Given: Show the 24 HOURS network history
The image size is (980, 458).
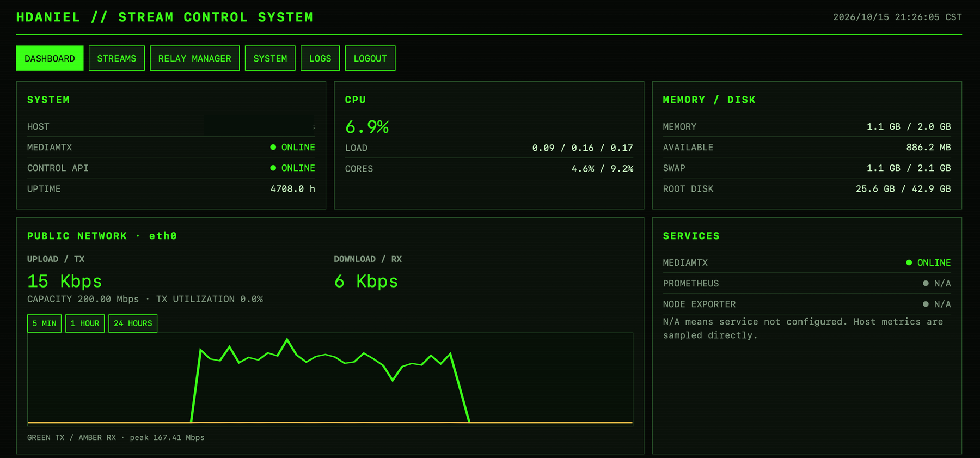Looking at the screenshot, I should point(133,323).
